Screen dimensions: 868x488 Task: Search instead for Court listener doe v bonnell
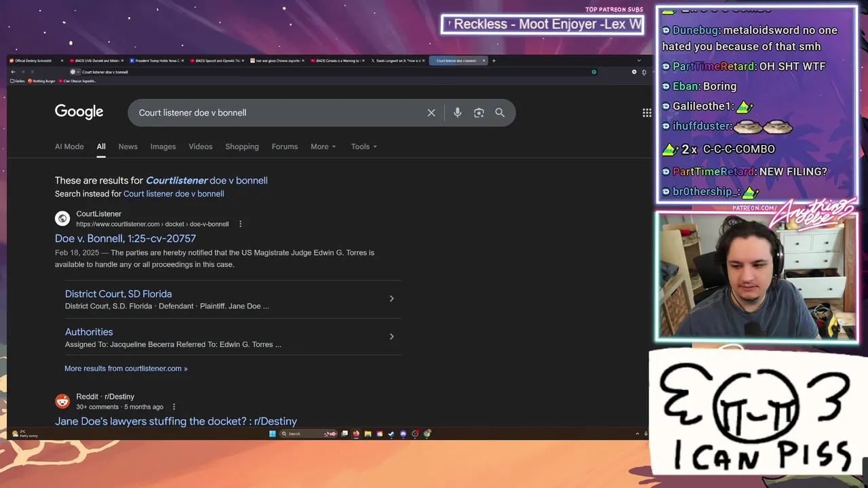(x=174, y=194)
